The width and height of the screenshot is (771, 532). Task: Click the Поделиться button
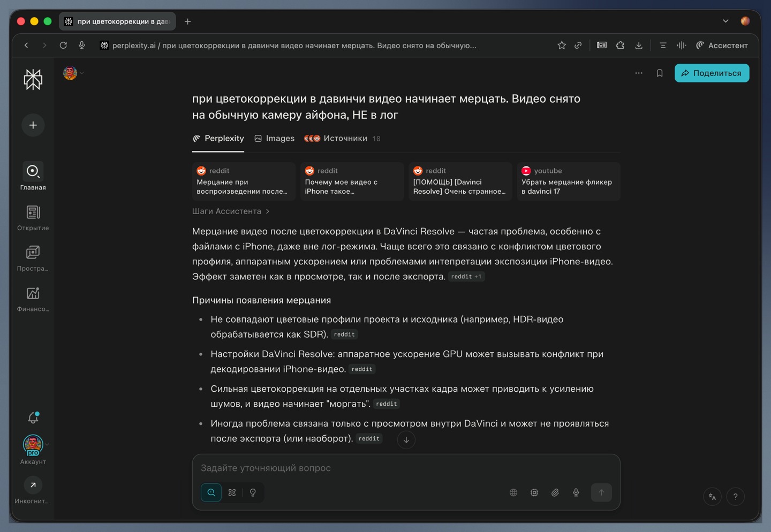tap(712, 73)
